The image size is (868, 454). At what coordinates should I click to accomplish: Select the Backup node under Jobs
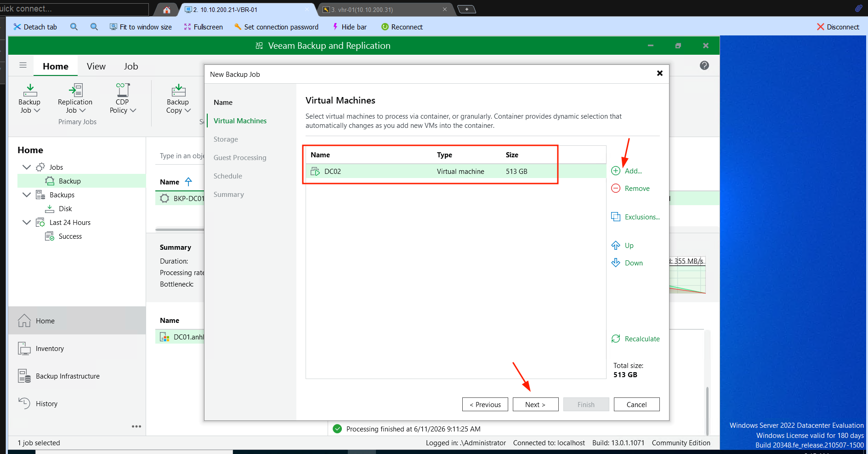(x=81, y=181)
